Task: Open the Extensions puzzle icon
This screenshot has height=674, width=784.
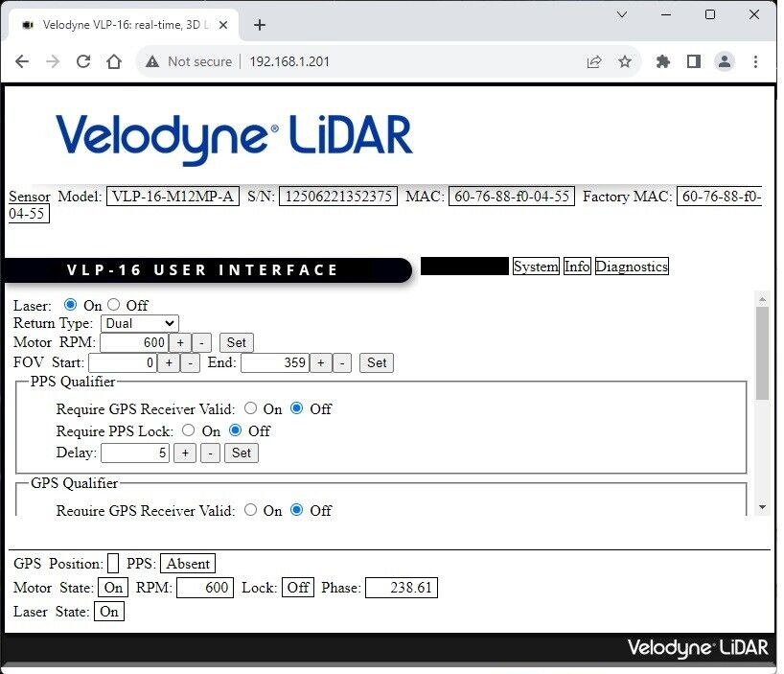Action: [662, 61]
